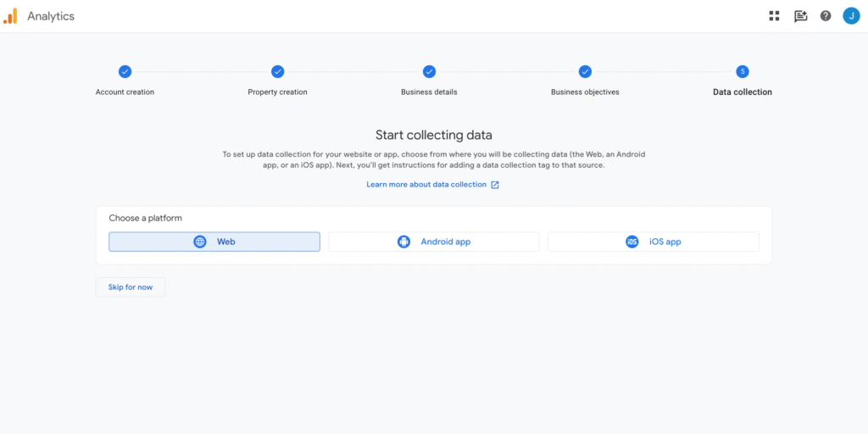Click the Property creation checkmark step
Viewport: 868px width, 434px height.
click(x=277, y=71)
